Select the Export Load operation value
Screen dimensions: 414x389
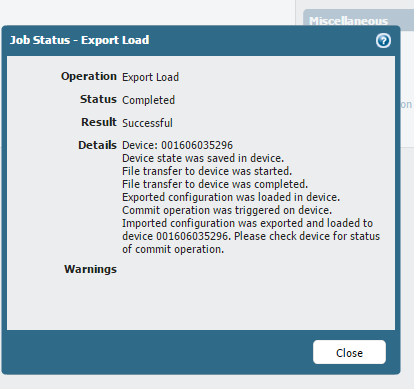tap(150, 77)
